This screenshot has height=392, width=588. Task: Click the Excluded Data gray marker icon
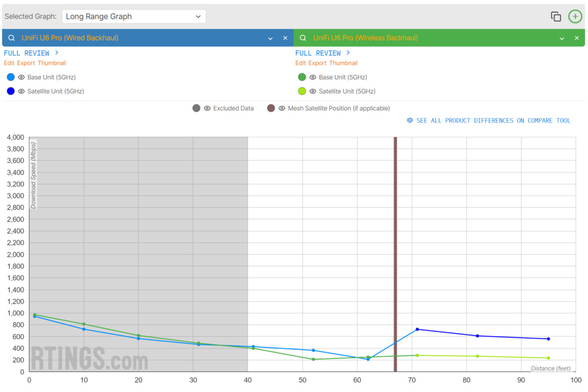196,108
